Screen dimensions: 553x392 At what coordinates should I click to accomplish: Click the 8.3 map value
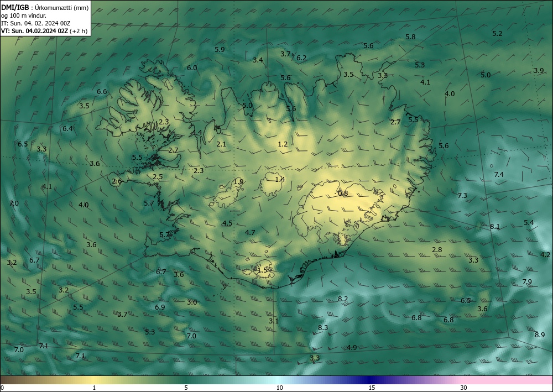323,327
